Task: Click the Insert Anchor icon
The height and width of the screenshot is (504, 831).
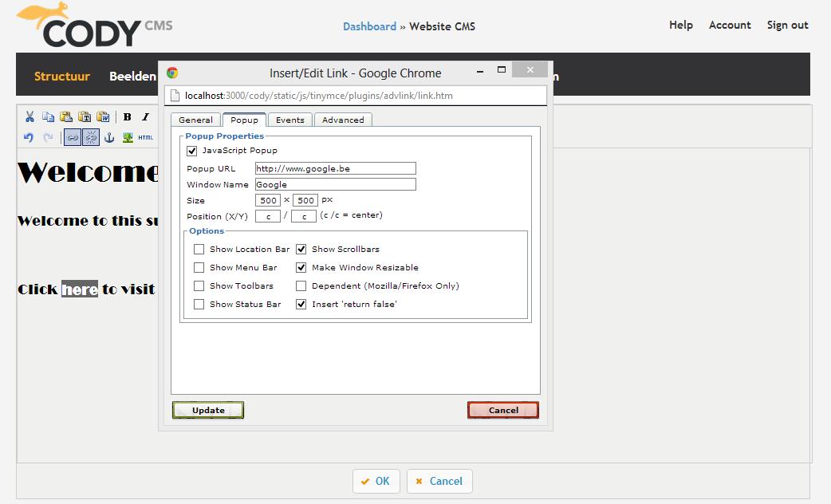Action: click(109, 137)
